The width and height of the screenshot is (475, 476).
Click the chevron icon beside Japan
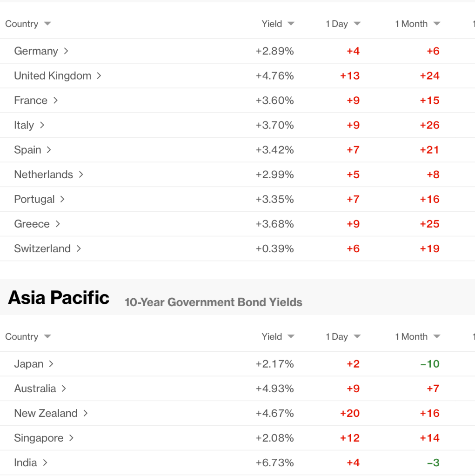pos(51,363)
